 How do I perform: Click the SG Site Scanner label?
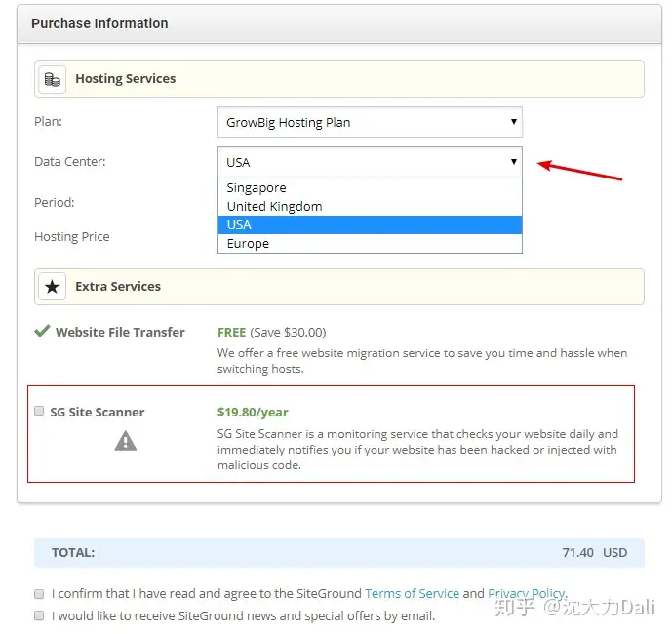(x=98, y=412)
